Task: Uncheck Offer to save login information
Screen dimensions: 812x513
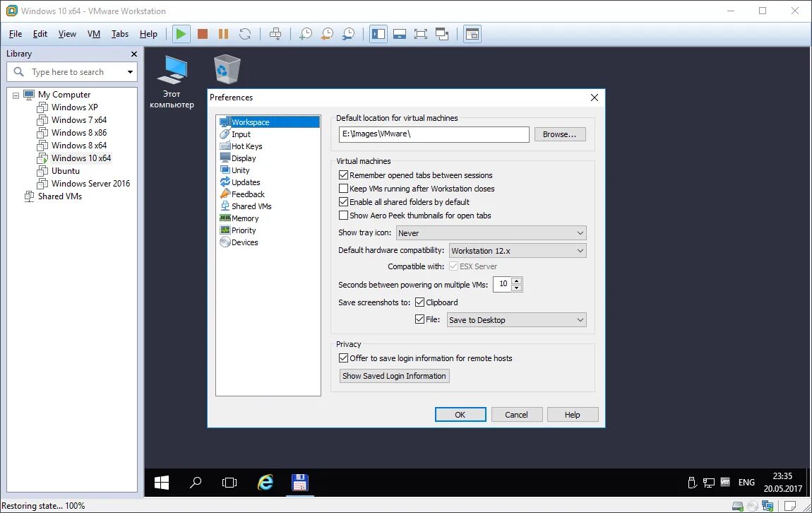Action: tap(343, 358)
